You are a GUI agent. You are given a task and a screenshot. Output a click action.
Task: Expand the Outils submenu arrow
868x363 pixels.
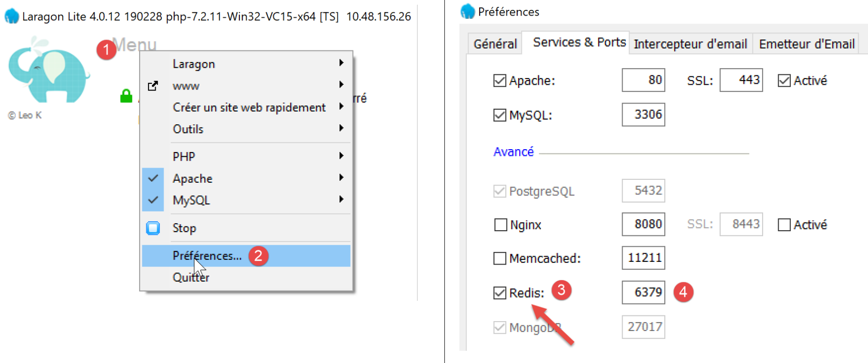click(x=341, y=129)
